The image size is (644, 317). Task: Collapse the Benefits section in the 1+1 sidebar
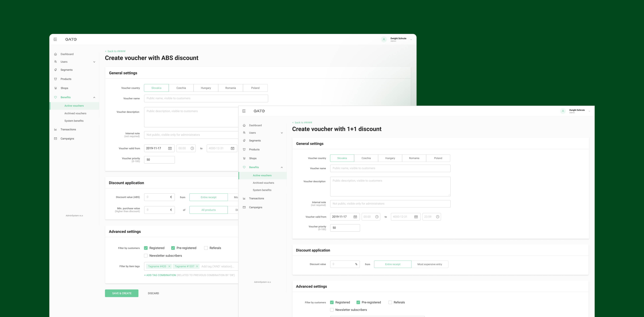coord(282,167)
